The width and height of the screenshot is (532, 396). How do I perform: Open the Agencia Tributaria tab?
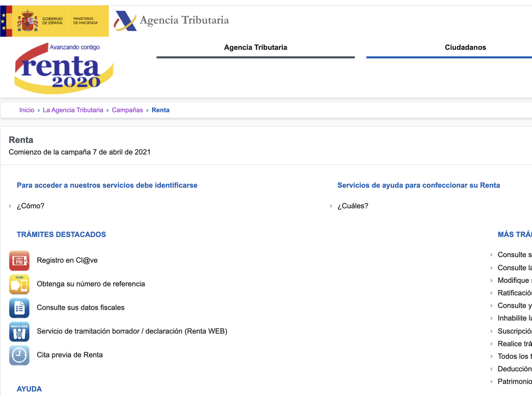click(x=255, y=47)
